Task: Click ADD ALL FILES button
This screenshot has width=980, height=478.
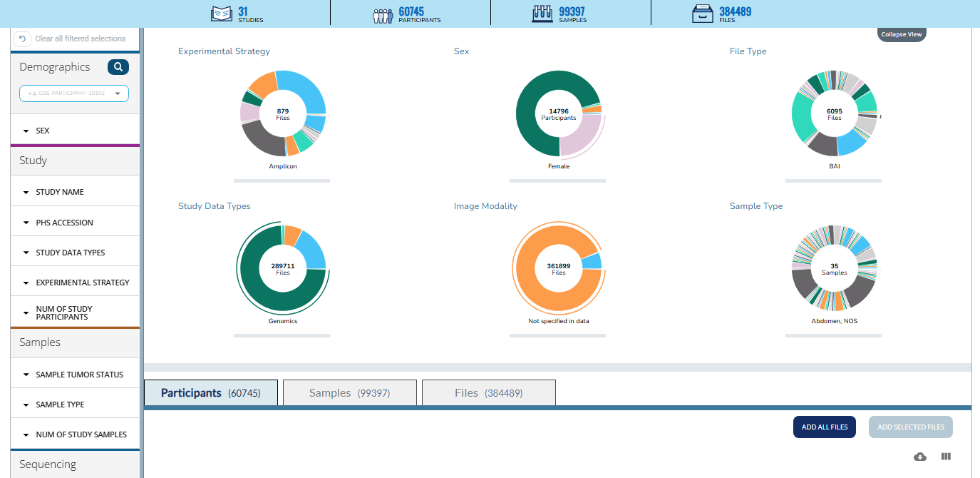Action: 825,427
